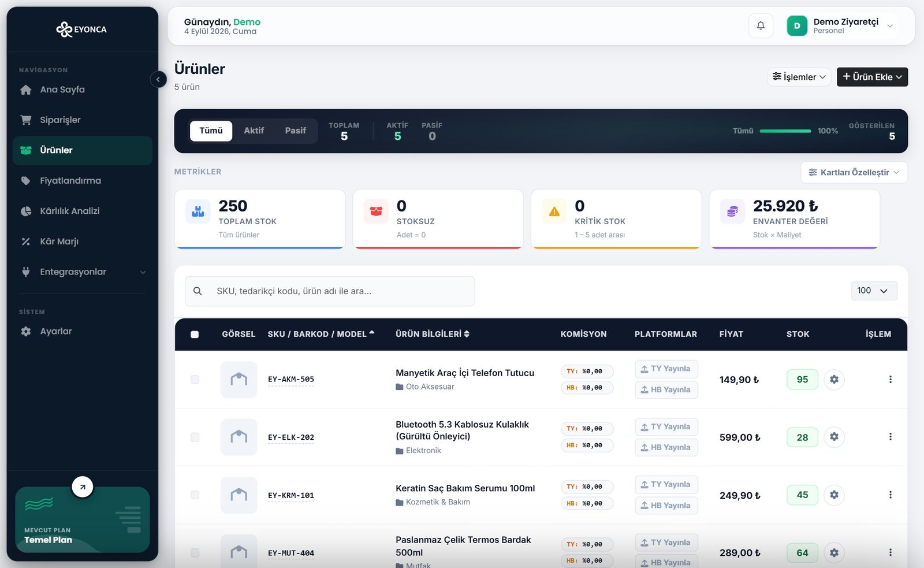Go to Siparişler in the sidebar
This screenshot has width=924, height=568.
click(x=83, y=120)
